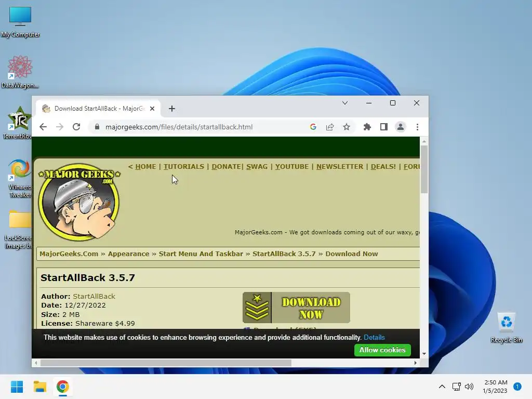Select the Download StartAllBack tab
Viewport: 532px width, 399px height.
click(98, 109)
